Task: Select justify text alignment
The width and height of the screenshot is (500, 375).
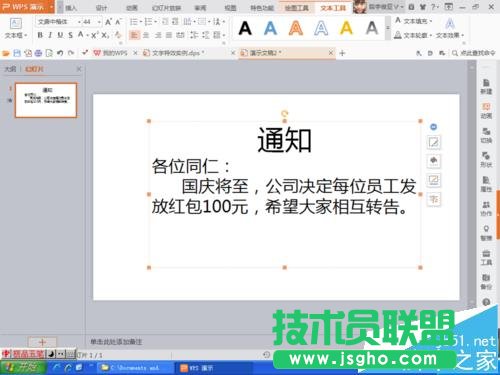Action: coord(169,35)
